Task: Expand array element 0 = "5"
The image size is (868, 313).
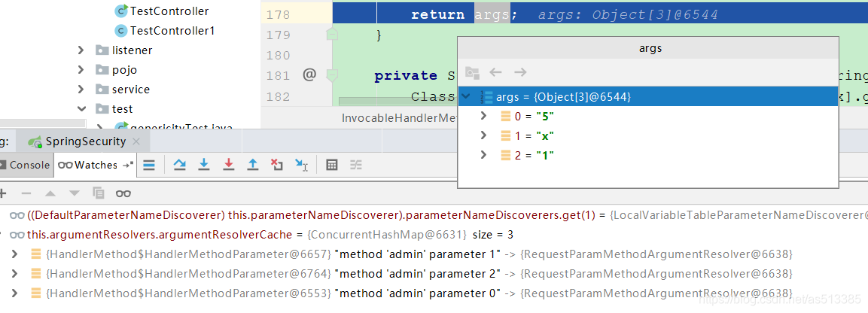Action: tap(484, 116)
